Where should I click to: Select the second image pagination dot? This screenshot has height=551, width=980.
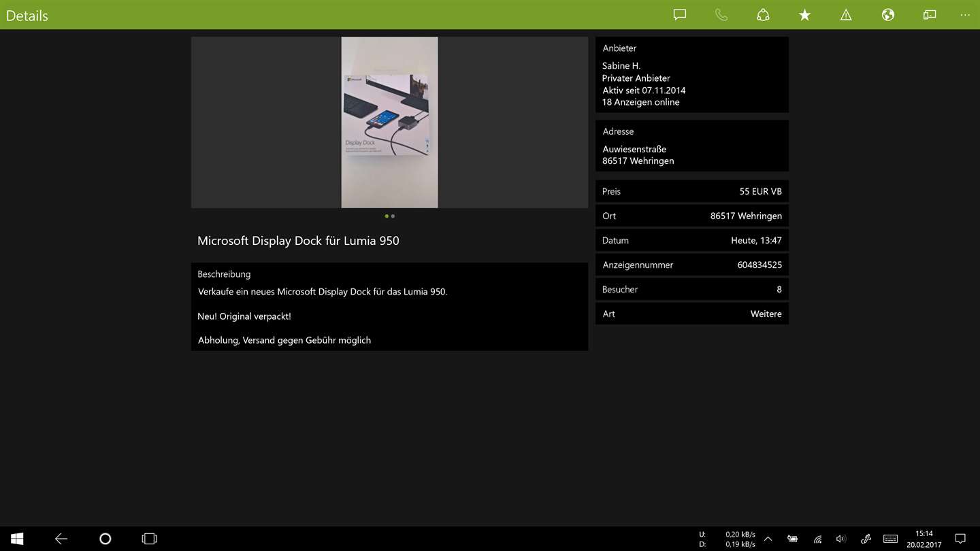point(393,216)
